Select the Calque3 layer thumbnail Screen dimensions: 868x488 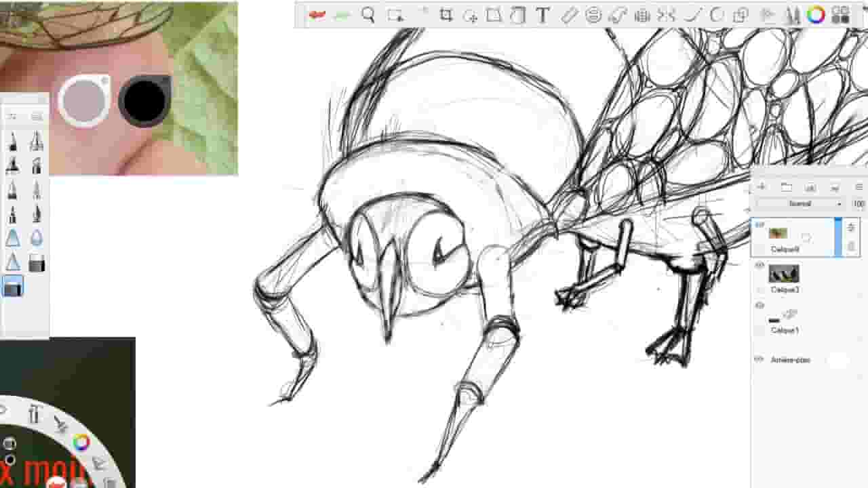coord(783,274)
